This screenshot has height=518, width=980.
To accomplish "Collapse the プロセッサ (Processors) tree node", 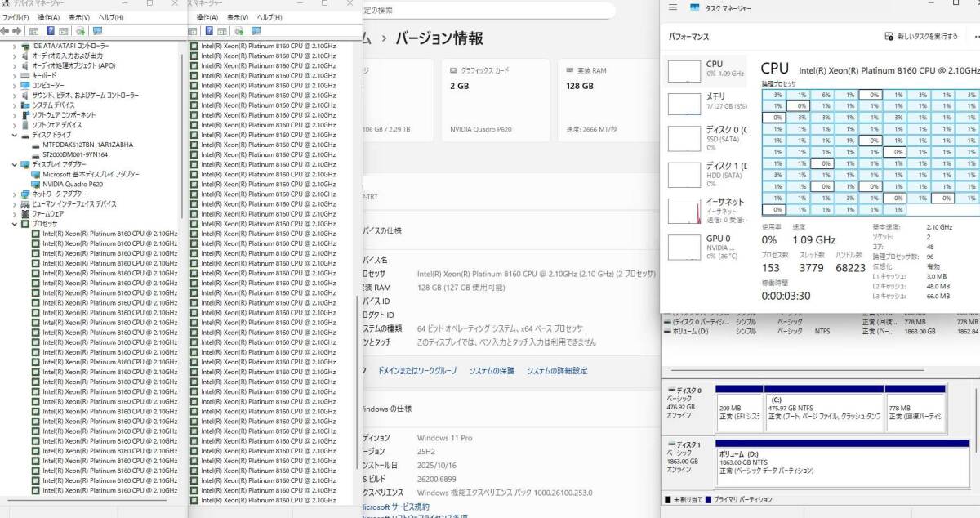I will 15,224.
